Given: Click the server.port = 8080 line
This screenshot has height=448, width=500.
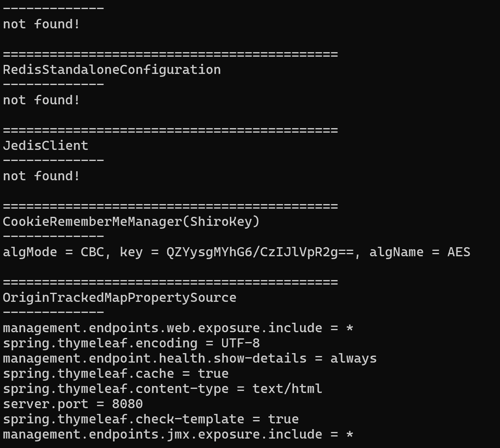Looking at the screenshot, I should (73, 404).
